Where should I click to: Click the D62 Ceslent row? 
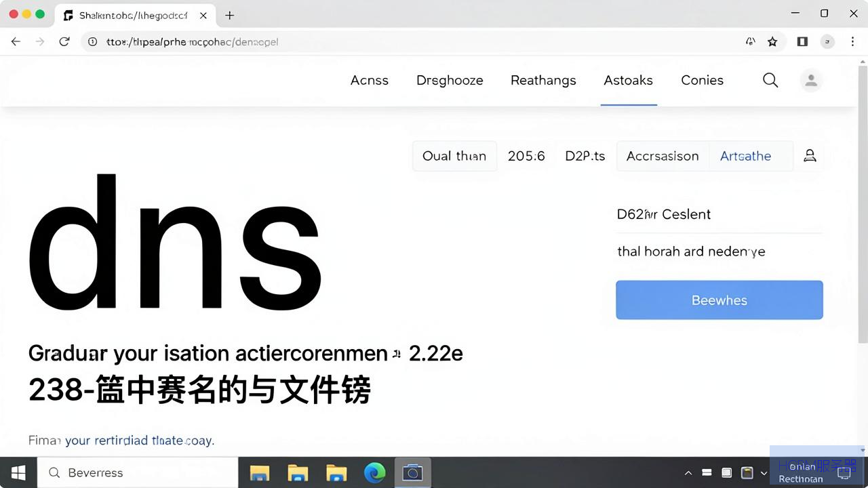pyautogui.click(x=719, y=214)
